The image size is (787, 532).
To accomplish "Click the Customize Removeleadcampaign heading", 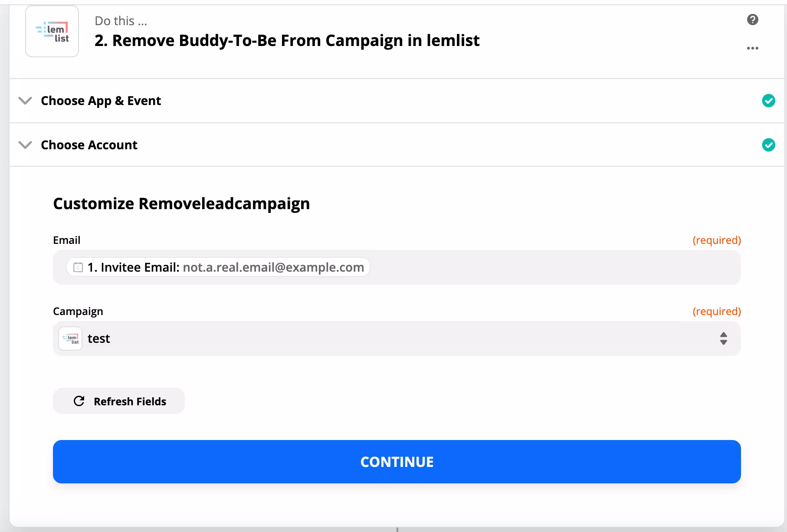I will pos(181,204).
